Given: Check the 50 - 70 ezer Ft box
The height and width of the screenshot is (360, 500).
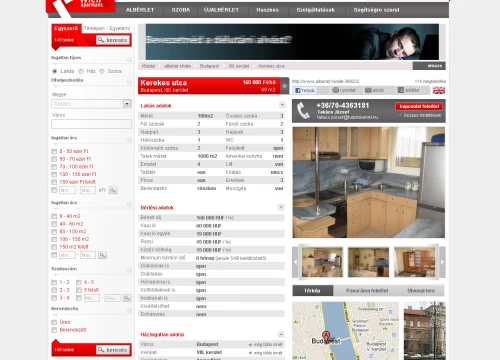Looking at the screenshot, I should point(54,159).
